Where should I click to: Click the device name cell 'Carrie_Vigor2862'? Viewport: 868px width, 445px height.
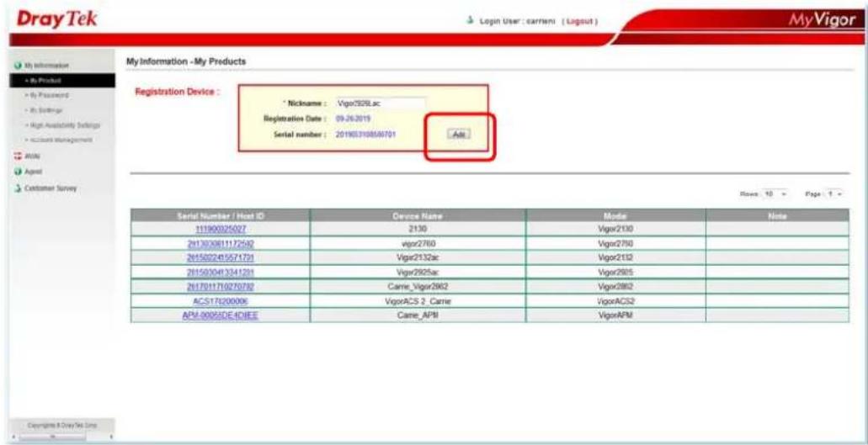point(418,286)
